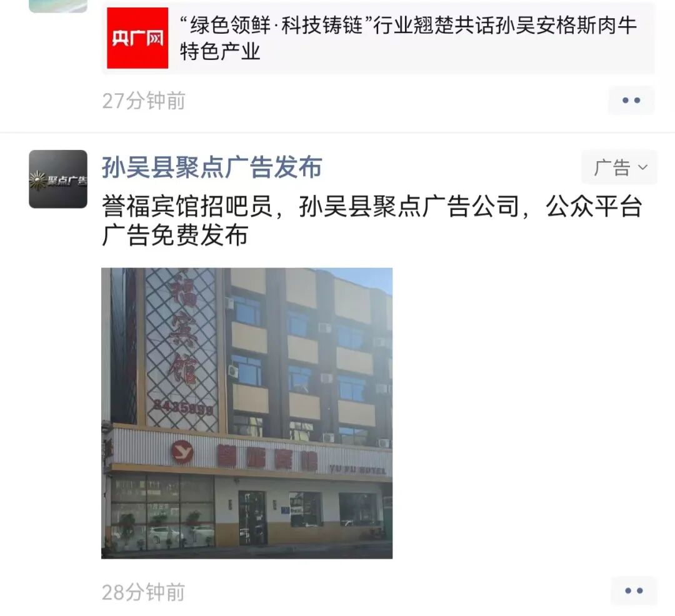Click the post text 誉福宾馆招吧员
The height and width of the screenshot is (616, 675).
(x=187, y=206)
